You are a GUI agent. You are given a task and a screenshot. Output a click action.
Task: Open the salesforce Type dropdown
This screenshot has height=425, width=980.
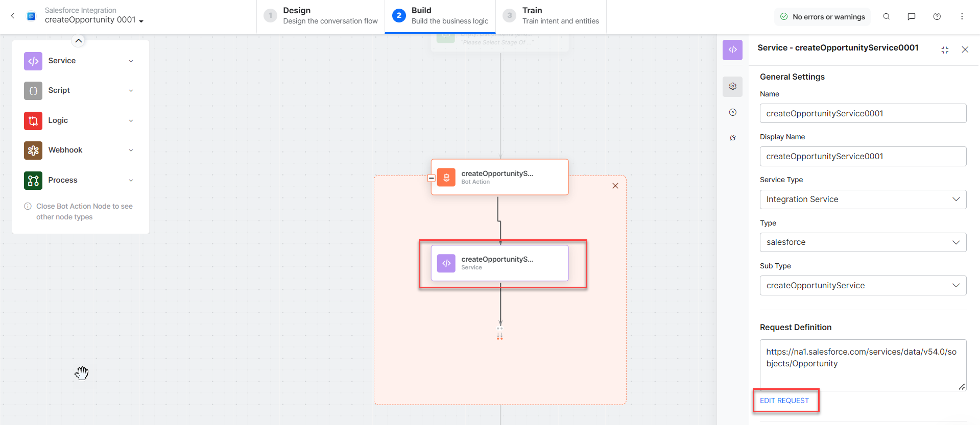(863, 242)
